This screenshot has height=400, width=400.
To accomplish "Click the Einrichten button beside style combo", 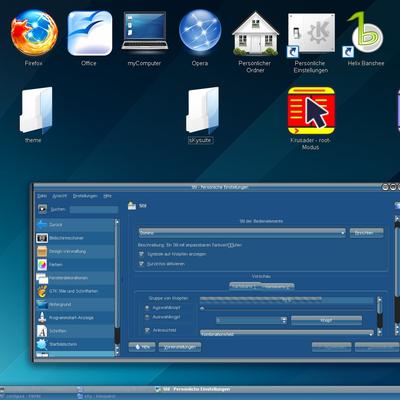I will 366,233.
